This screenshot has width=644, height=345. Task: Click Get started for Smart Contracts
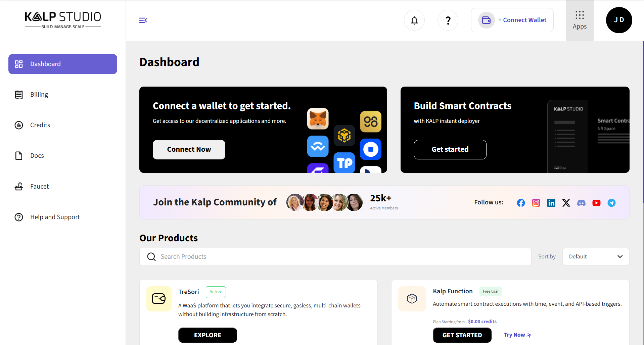450,150
